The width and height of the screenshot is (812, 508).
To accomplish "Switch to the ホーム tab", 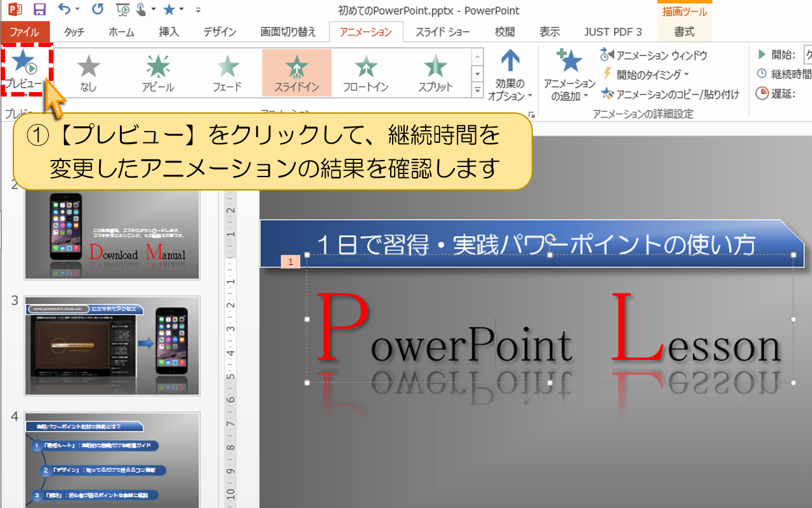I will click(x=121, y=32).
